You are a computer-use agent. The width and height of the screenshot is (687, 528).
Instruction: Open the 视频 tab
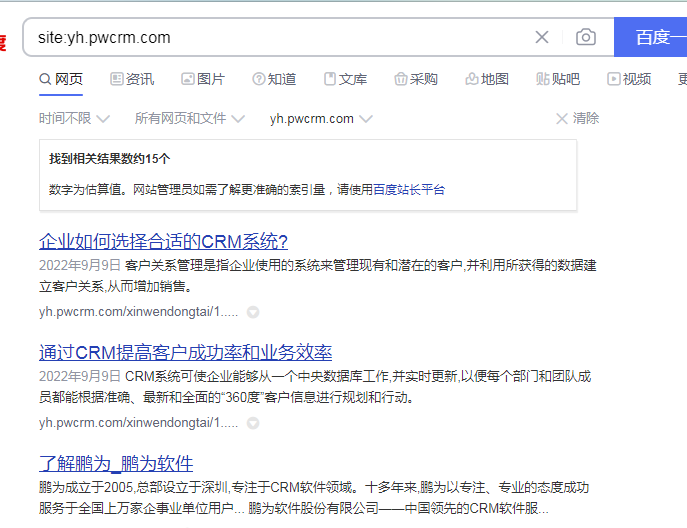(x=629, y=79)
